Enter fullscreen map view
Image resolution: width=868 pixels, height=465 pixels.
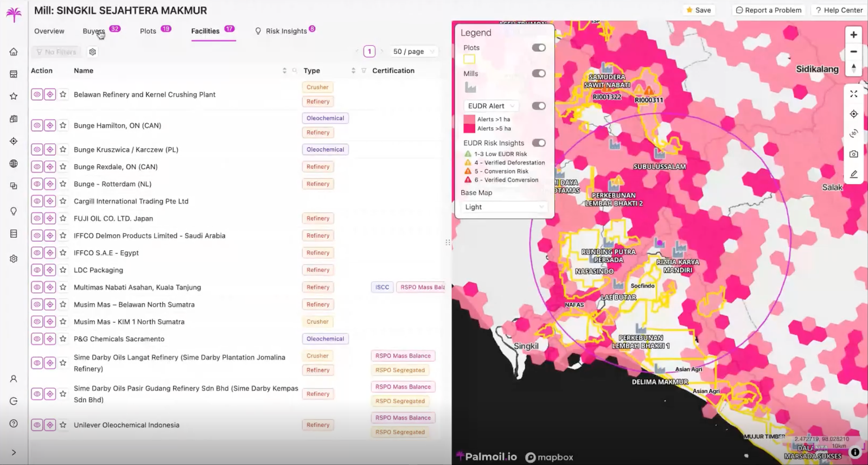[x=853, y=94]
